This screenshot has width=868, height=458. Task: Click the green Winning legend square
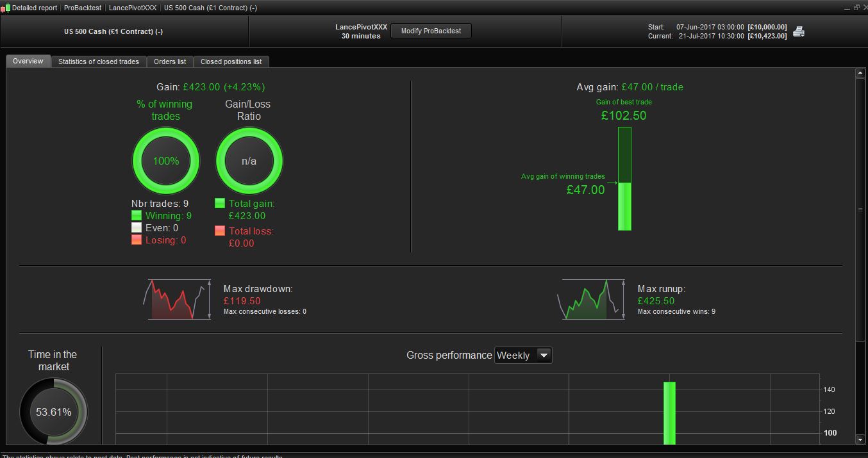tap(136, 216)
